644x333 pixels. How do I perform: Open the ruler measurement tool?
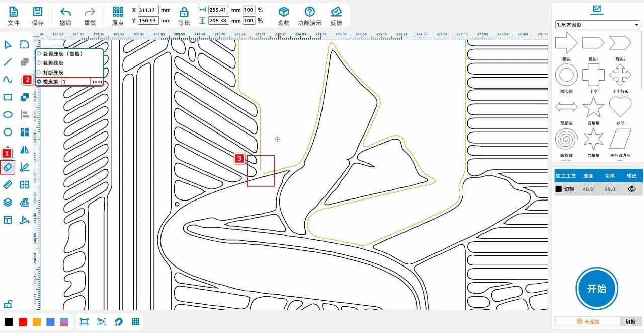pyautogui.click(x=8, y=185)
